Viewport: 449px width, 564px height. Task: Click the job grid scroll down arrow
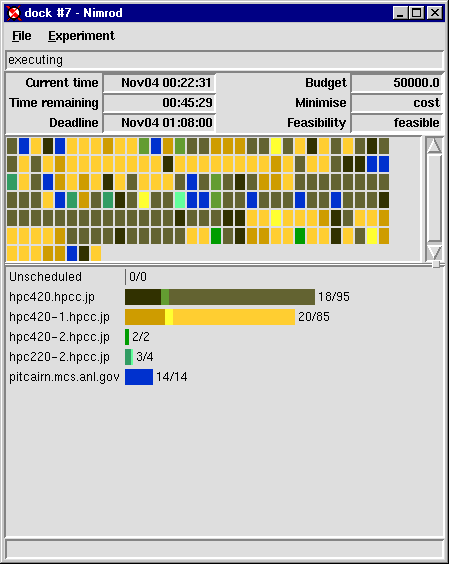point(435,252)
